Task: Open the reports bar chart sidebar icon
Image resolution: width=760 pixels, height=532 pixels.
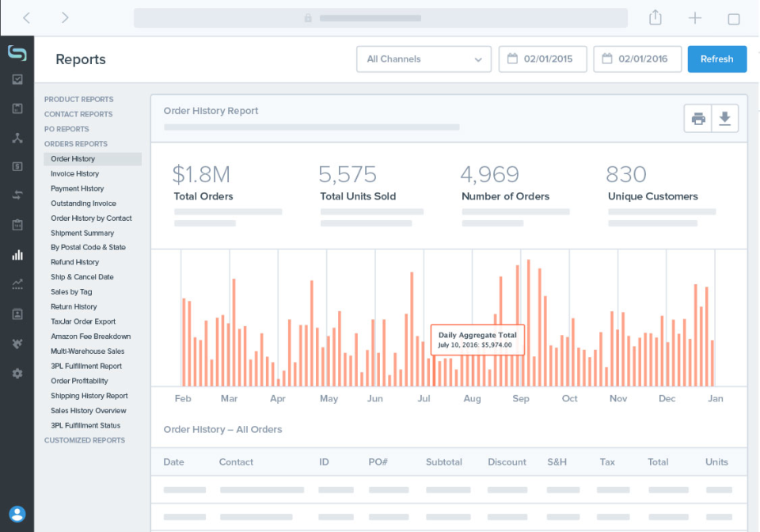Action: pyautogui.click(x=17, y=255)
